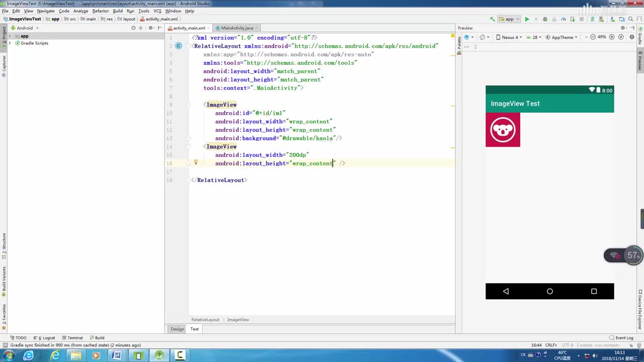Screen dimensions: 644x362
Task: Open the Nexus 4 device dropdown
Action: [x=509, y=37]
